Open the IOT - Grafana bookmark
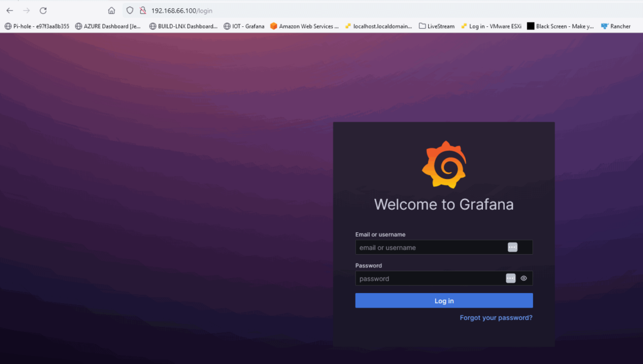643x364 pixels. point(244,26)
